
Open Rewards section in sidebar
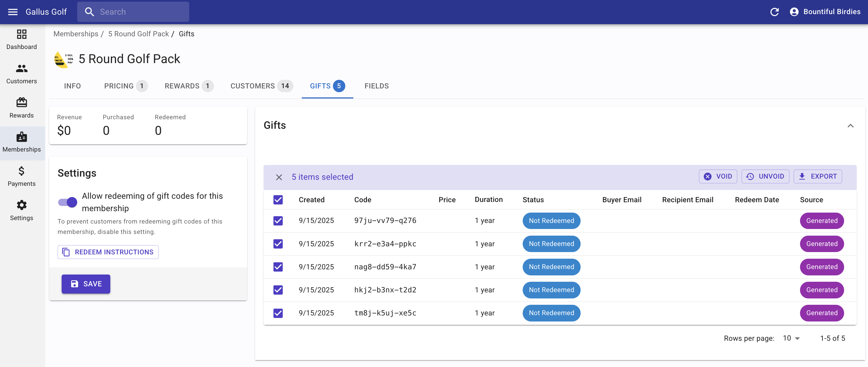(x=22, y=108)
